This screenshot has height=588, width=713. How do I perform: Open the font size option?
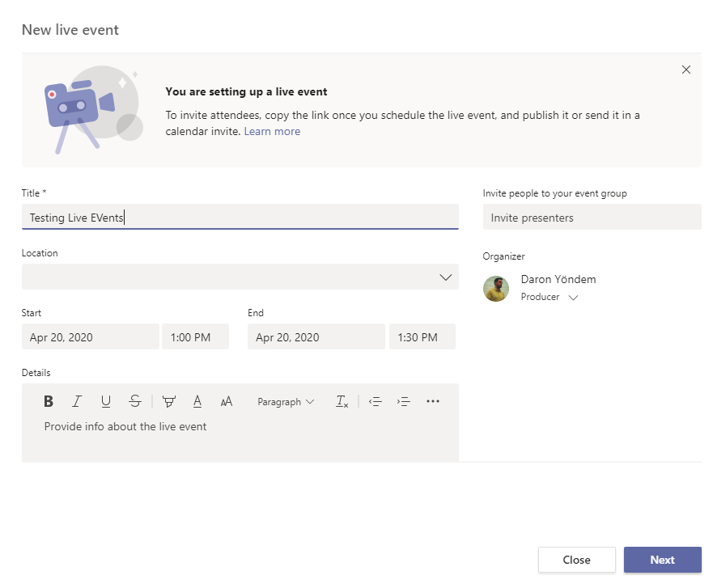tap(227, 401)
